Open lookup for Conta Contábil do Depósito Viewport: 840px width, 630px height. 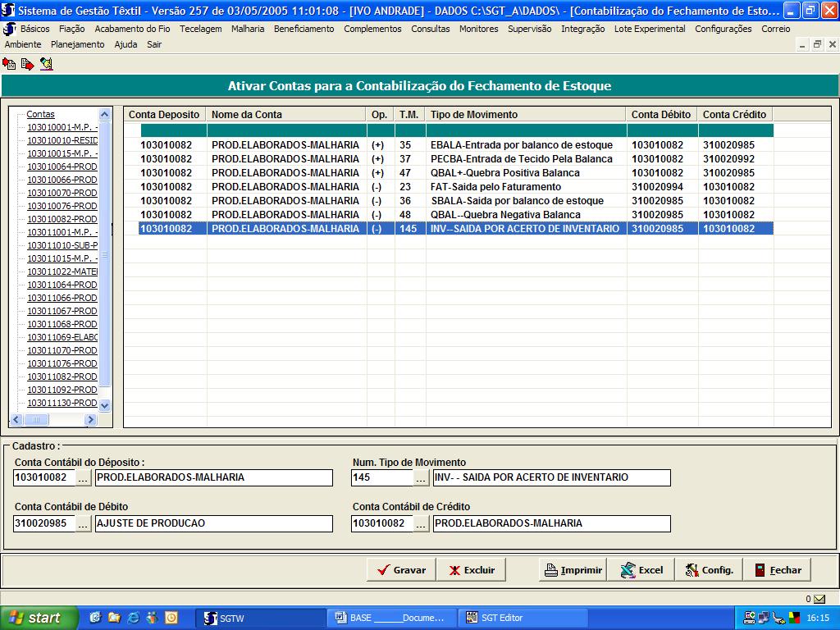[x=84, y=477]
